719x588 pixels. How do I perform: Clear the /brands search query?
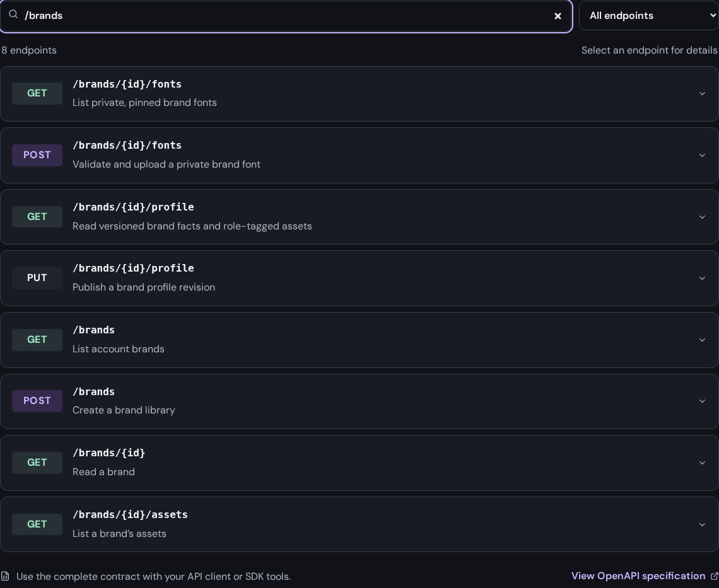point(558,16)
